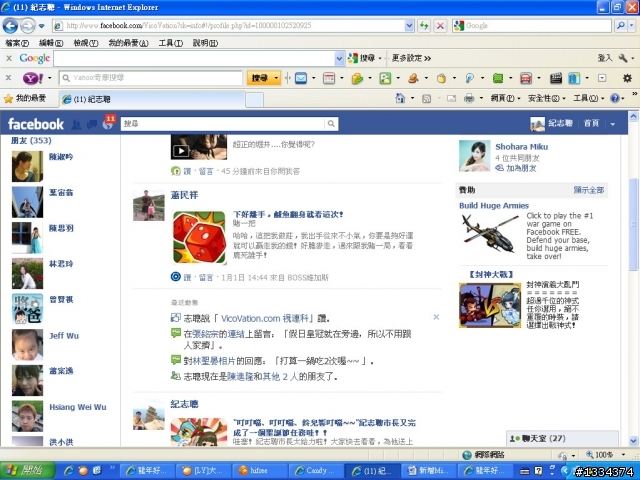Open Facebook friend requests icon
The image size is (640, 480).
point(76,124)
